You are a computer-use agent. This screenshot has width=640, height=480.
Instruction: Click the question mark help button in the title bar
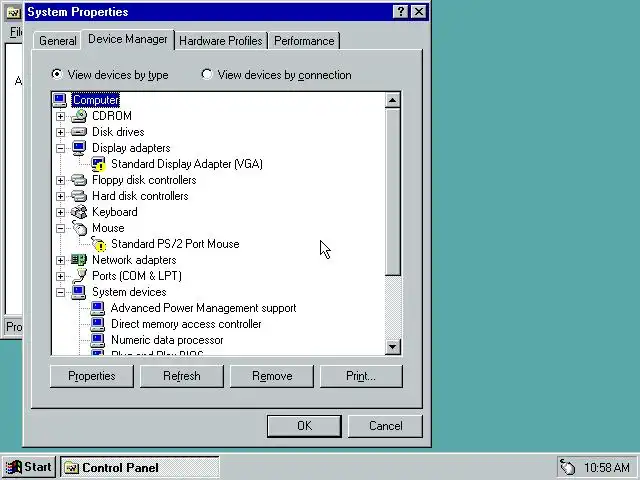[x=401, y=12]
